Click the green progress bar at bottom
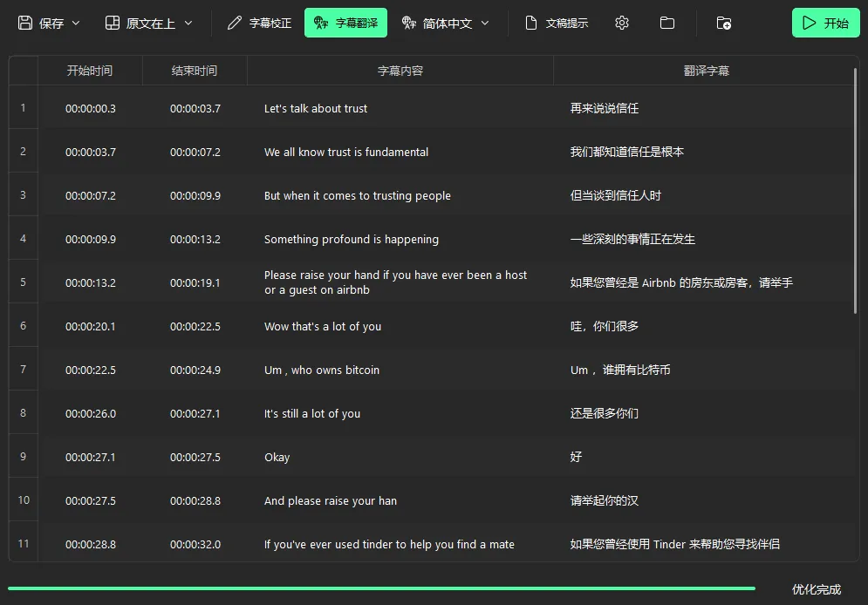The width and height of the screenshot is (868, 605). [381, 588]
